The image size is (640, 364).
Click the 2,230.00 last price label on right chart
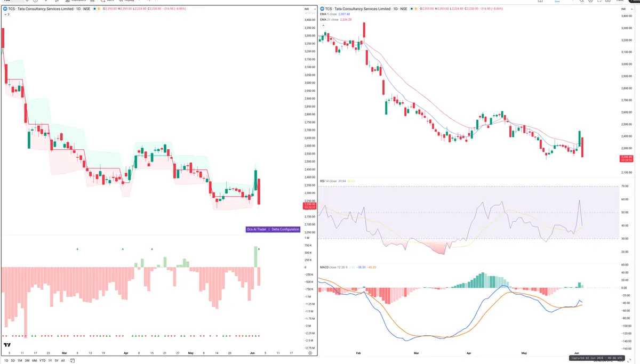[x=626, y=158]
